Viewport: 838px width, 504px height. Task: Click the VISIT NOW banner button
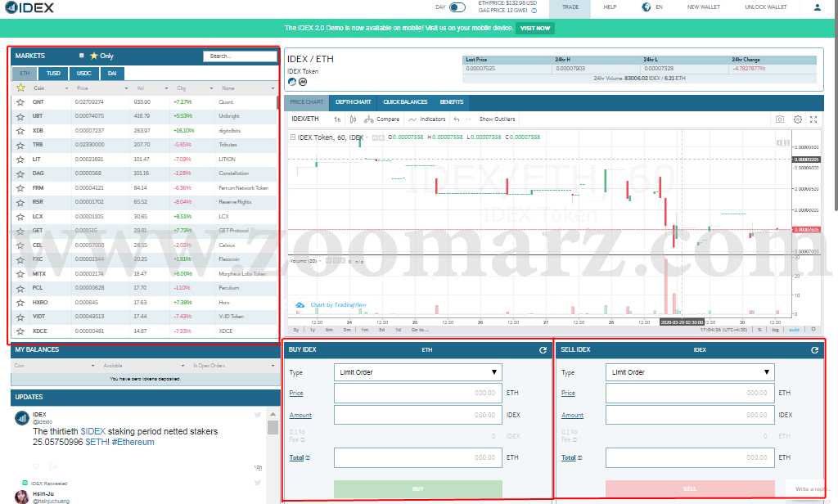point(535,29)
